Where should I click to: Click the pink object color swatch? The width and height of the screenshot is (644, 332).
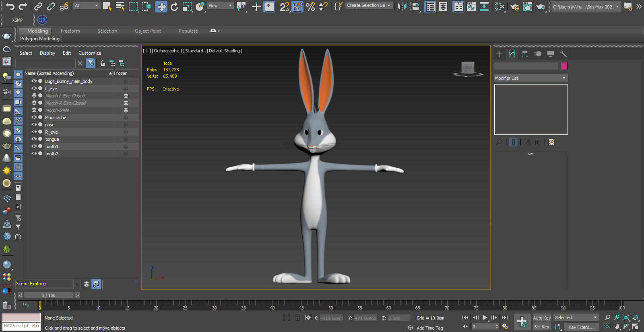564,66
